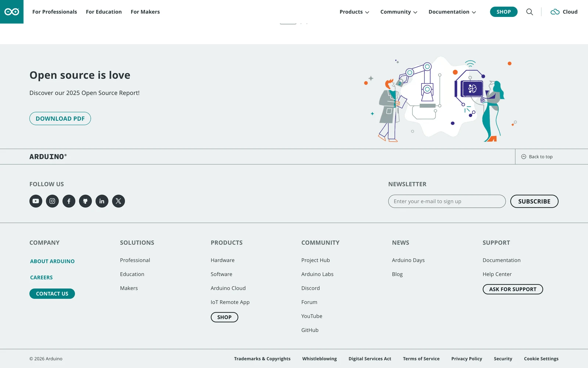This screenshot has width=588, height=368.
Task: Open Arduino Cloud via cloud icon
Action: [x=555, y=12]
